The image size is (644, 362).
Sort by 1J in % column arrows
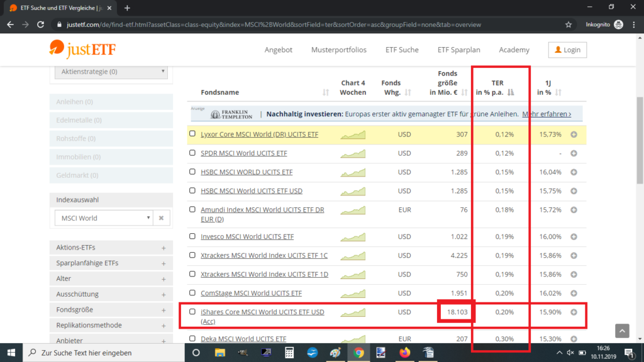point(558,92)
